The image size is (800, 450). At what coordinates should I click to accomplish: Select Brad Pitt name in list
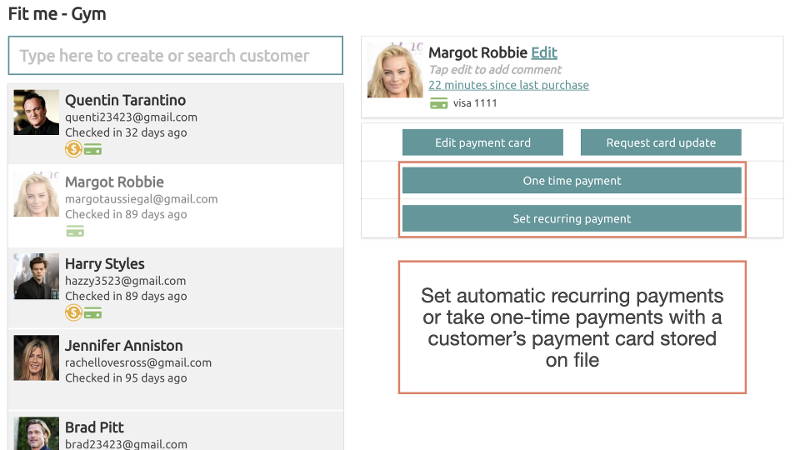(94, 427)
